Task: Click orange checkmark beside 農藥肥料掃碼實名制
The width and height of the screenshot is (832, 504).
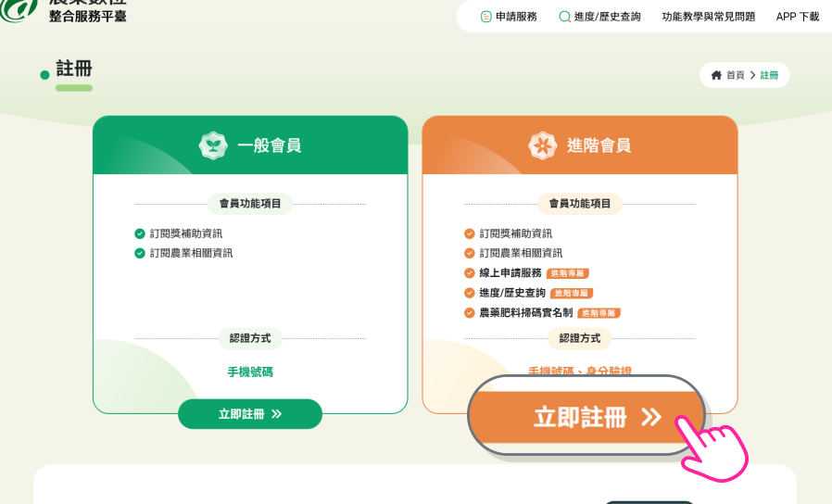Action: (x=470, y=313)
